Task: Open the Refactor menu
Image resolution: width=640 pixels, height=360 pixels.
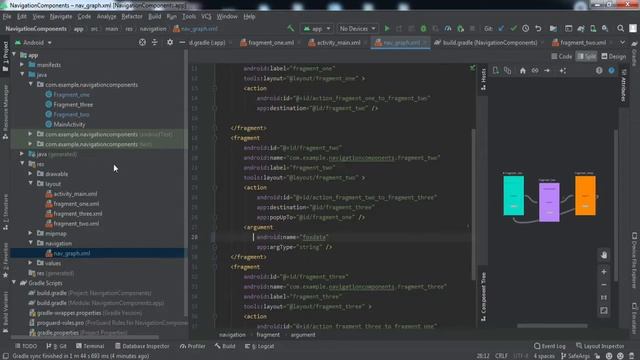Action: (x=132, y=16)
